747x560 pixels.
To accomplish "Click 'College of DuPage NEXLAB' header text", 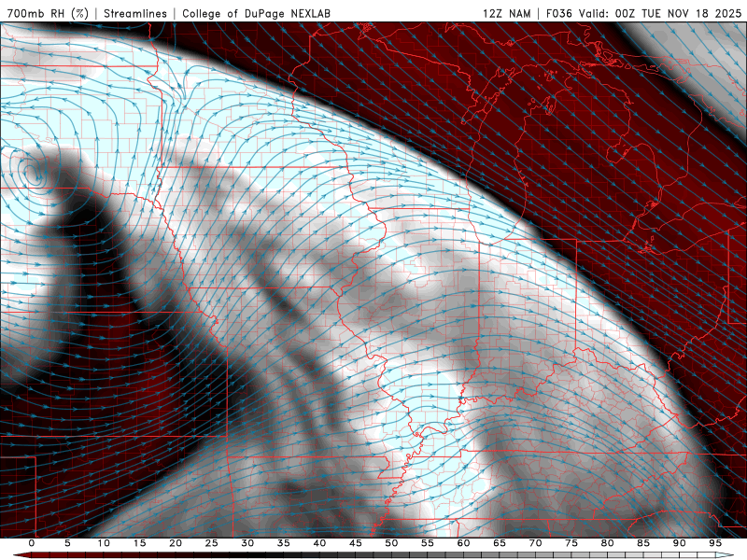I will click(256, 13).
